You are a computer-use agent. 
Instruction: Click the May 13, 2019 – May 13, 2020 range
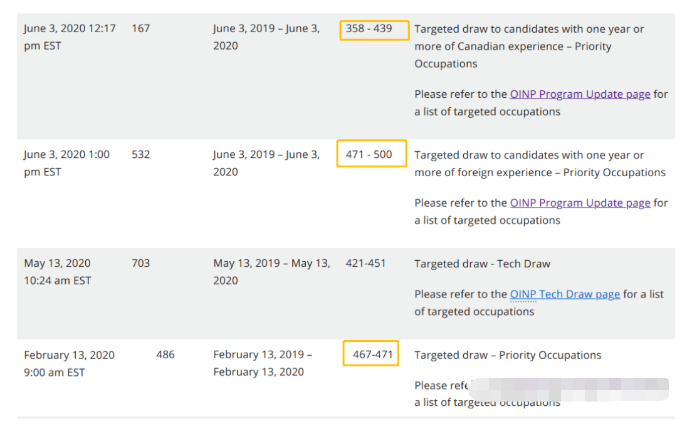pos(271,272)
